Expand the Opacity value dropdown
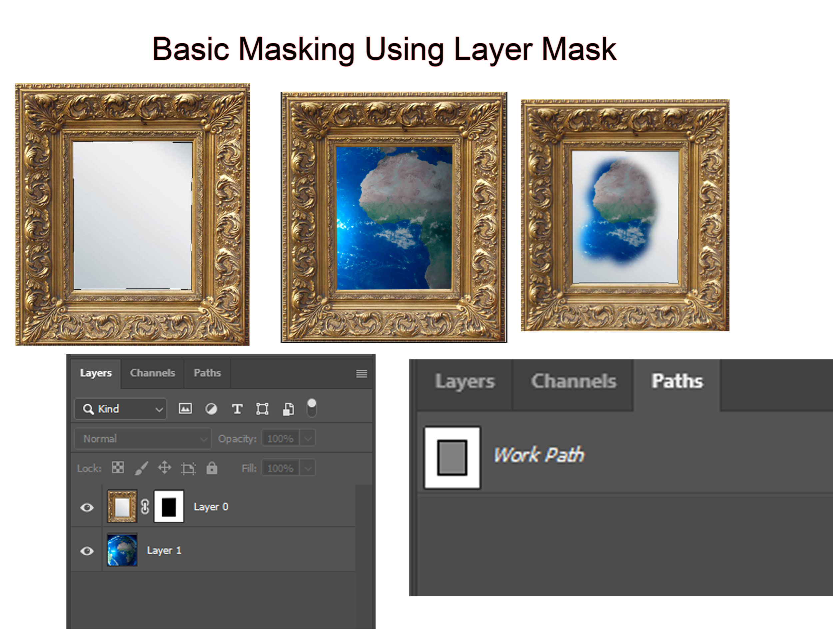The height and width of the screenshot is (644, 833). 308,438
